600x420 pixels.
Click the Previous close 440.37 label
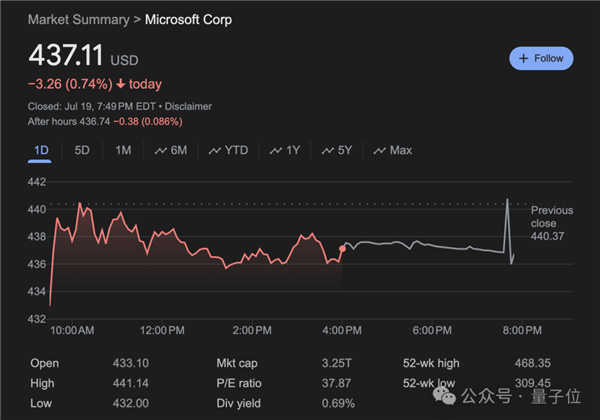(552, 222)
